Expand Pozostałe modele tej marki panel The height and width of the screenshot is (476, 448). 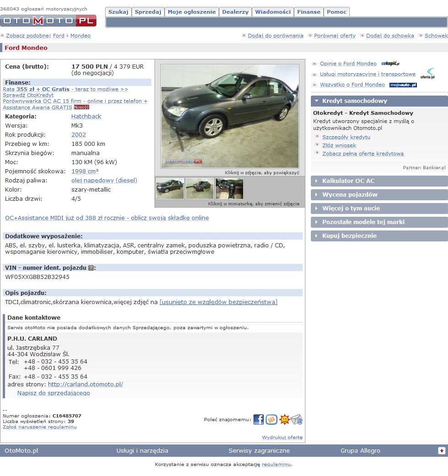tap(379, 222)
